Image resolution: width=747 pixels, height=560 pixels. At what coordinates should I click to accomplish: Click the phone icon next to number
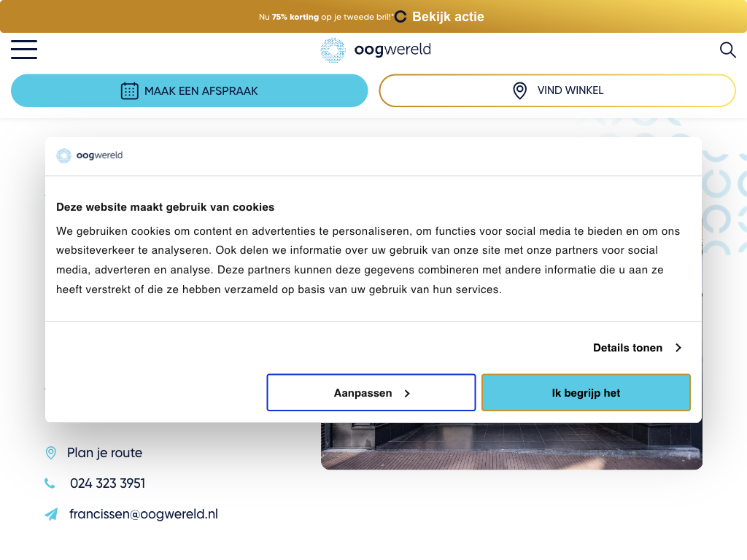click(x=50, y=483)
